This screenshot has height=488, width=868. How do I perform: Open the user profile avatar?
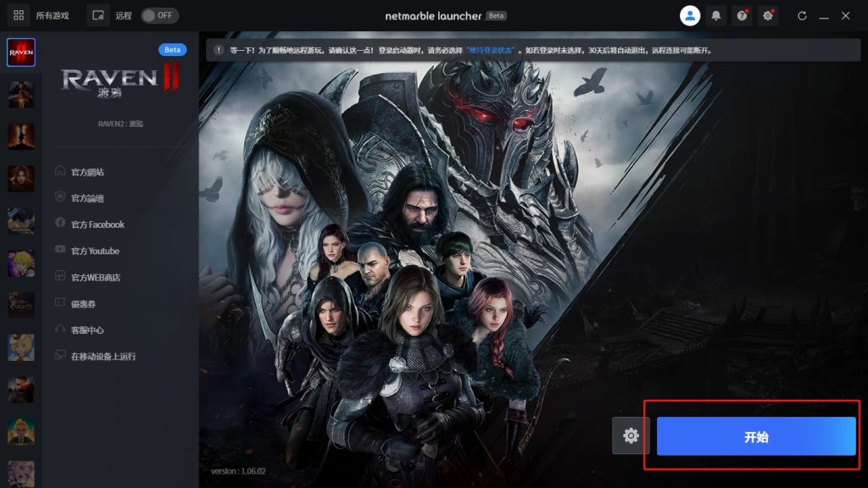point(690,15)
